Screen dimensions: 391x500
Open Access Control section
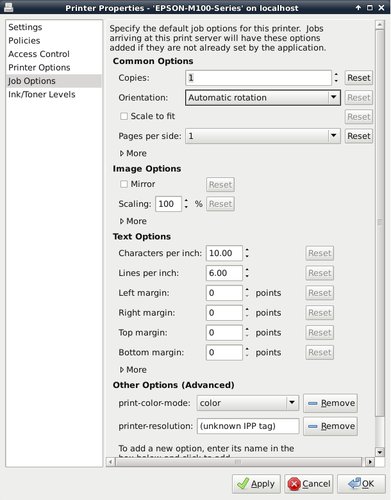click(x=39, y=54)
